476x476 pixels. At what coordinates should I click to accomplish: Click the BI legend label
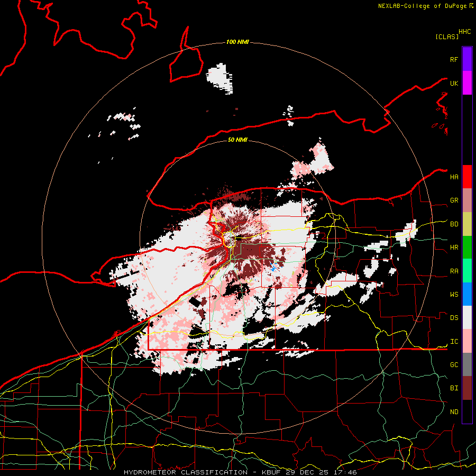point(454,388)
